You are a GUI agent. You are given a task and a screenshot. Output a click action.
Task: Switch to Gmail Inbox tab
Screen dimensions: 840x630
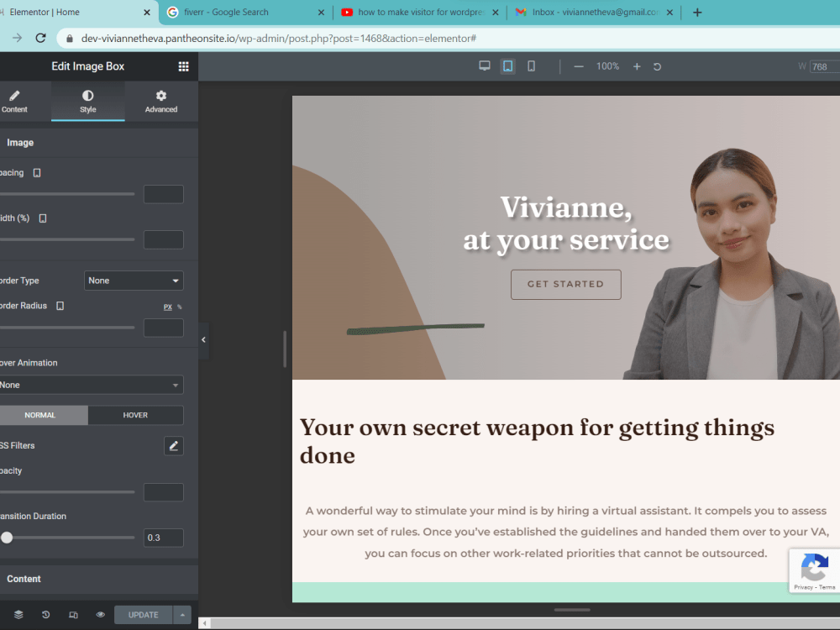point(594,13)
